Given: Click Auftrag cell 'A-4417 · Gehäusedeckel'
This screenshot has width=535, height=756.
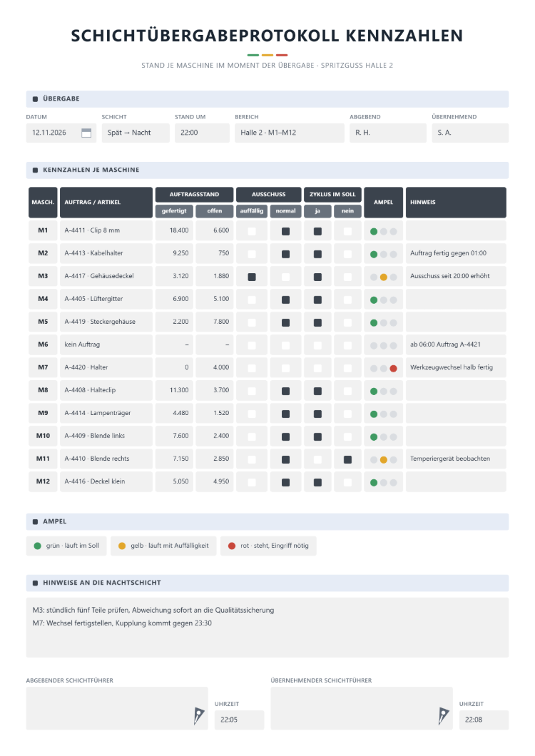Looking at the screenshot, I should tap(106, 276).
